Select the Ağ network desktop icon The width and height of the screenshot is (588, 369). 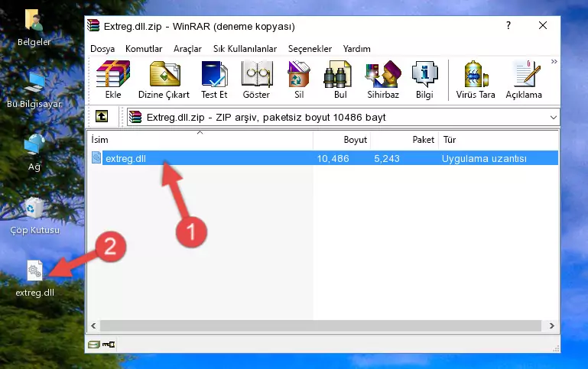tap(34, 153)
